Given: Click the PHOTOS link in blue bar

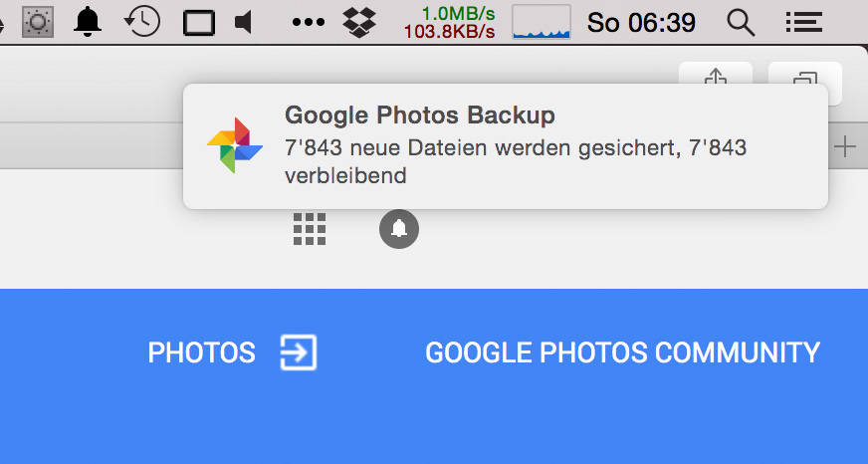Looking at the screenshot, I should coord(201,352).
